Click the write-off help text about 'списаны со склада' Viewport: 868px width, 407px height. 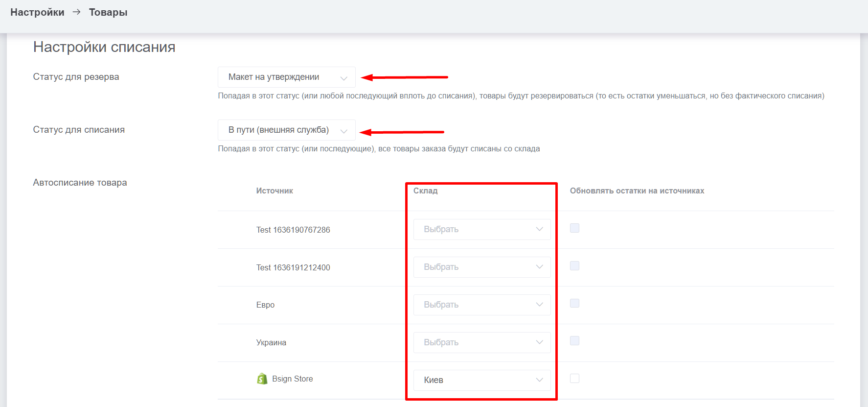coord(379,149)
